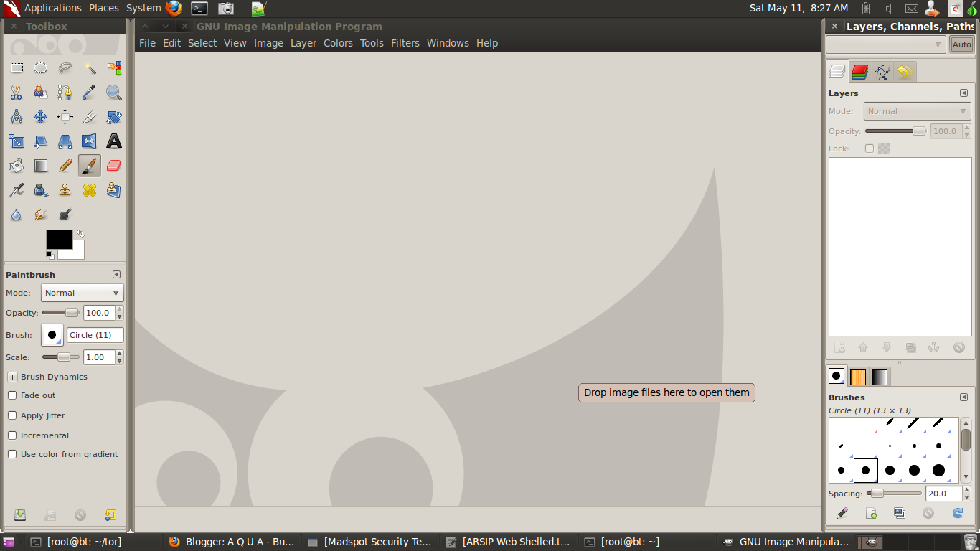The image size is (980, 551).
Task: Select the Perspective tool
Action: point(65,141)
